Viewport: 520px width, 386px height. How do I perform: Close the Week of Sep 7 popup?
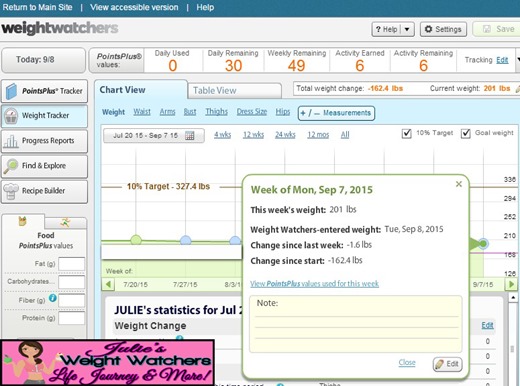(x=459, y=184)
